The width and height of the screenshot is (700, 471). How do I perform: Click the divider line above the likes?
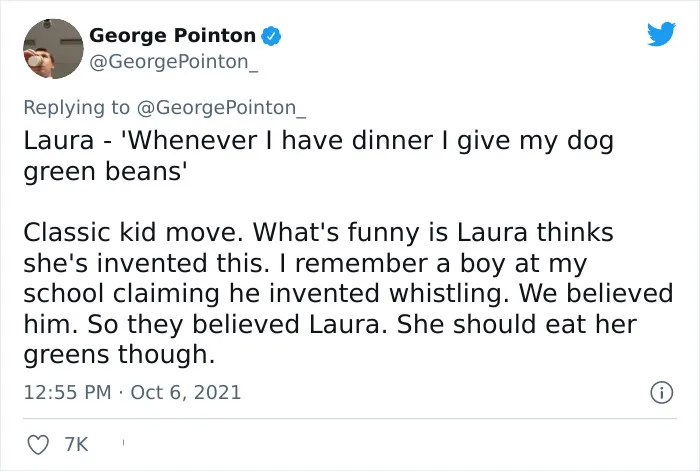pos(350,419)
